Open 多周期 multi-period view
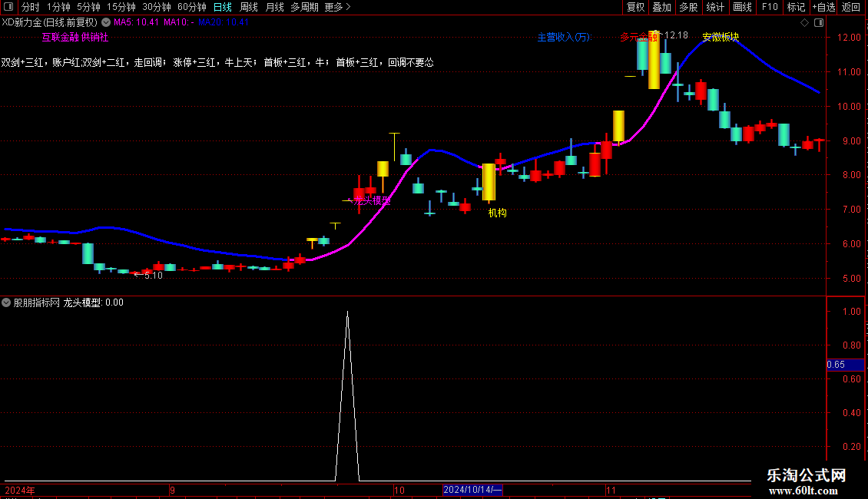The image size is (868, 499). (x=304, y=7)
